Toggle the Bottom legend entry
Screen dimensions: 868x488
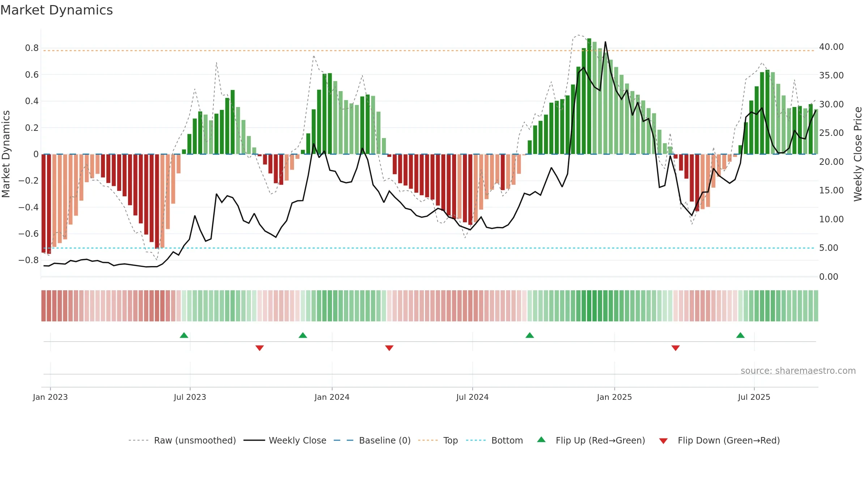tap(494, 440)
